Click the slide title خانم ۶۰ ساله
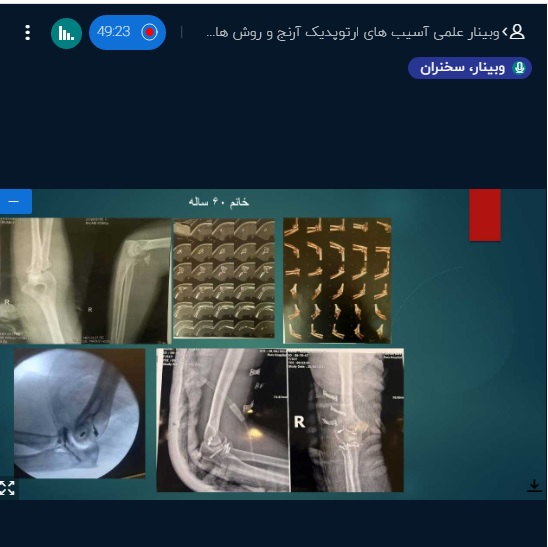Image resolution: width=548 pixels, height=547 pixels. pos(219,202)
